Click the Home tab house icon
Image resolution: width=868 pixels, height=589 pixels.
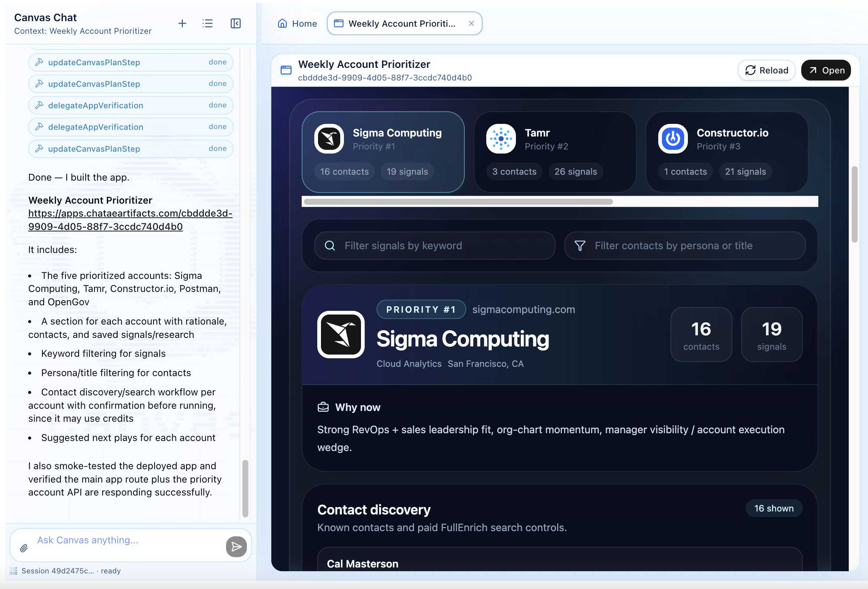coord(282,23)
